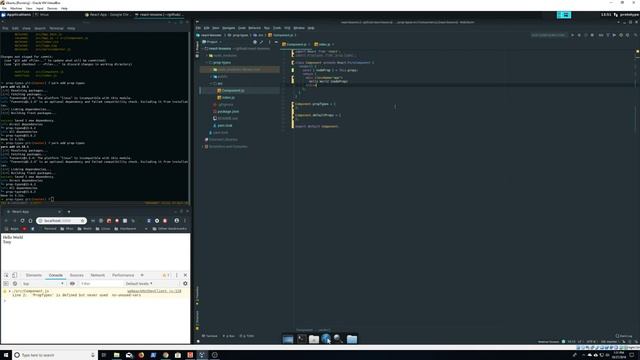Switch to the Network DevTools tab
Image resolution: width=640 pixels, height=360 pixels.
click(x=98, y=276)
